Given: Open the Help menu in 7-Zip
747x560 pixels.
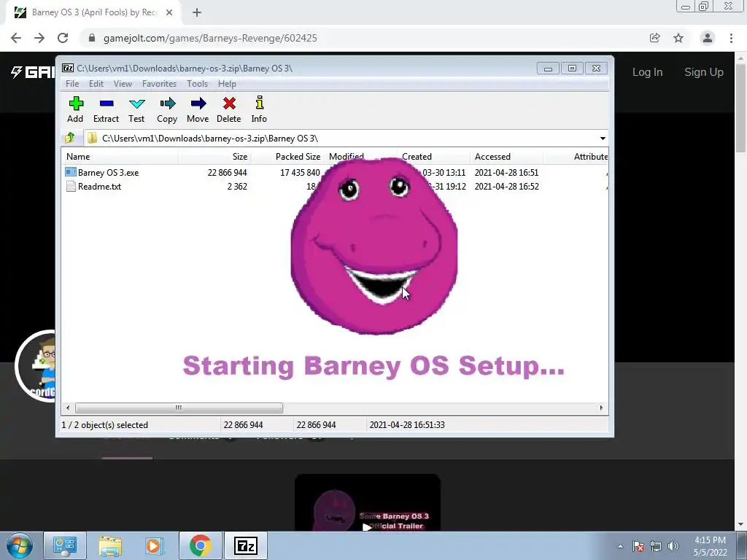Looking at the screenshot, I should (227, 84).
